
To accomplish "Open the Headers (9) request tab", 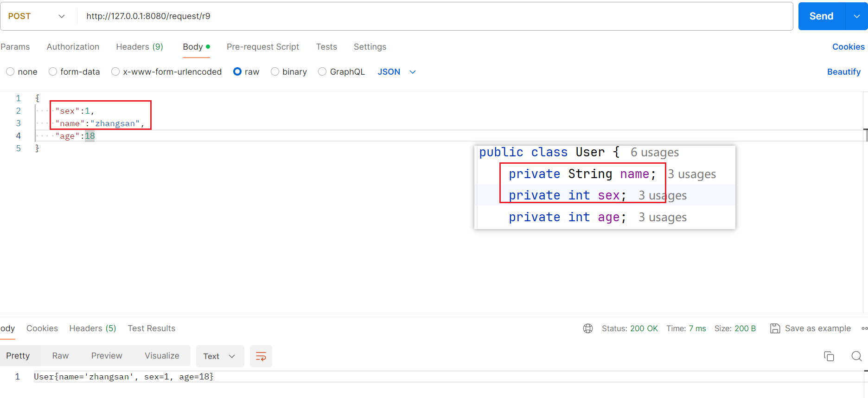I will click(140, 47).
